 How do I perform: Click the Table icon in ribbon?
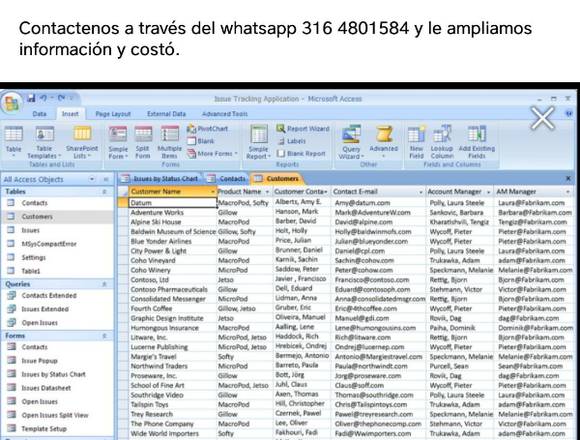[x=14, y=142]
